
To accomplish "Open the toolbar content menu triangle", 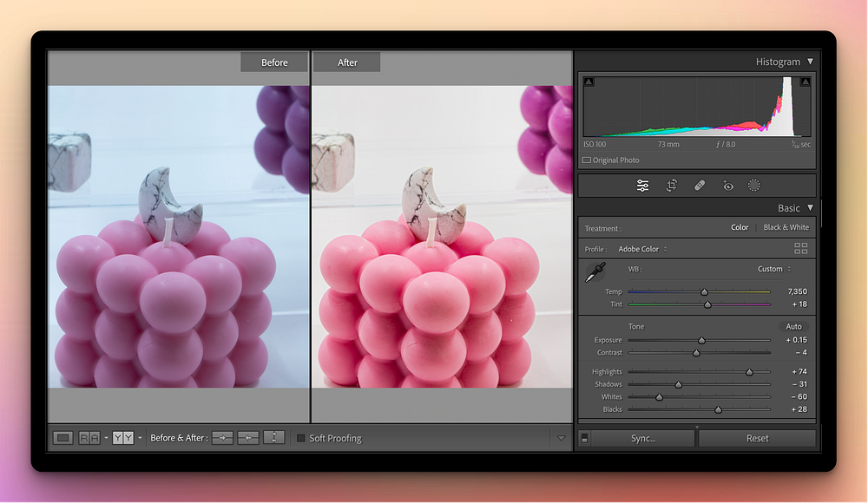I will click(562, 438).
